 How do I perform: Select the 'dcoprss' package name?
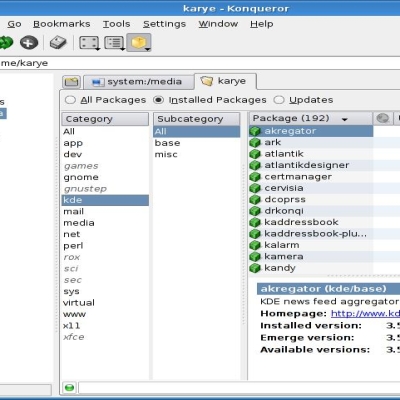click(285, 200)
